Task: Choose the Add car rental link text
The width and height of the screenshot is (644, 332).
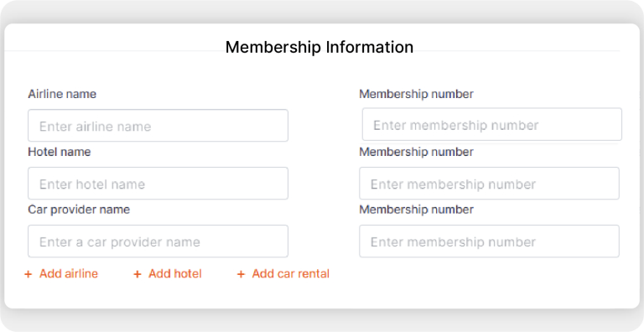Action: [291, 273]
